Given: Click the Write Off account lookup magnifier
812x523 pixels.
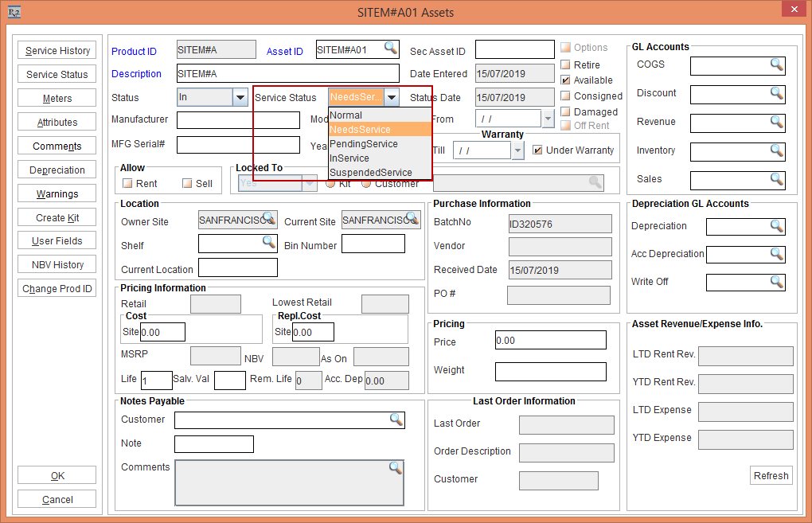Looking at the screenshot, I should pos(777,282).
